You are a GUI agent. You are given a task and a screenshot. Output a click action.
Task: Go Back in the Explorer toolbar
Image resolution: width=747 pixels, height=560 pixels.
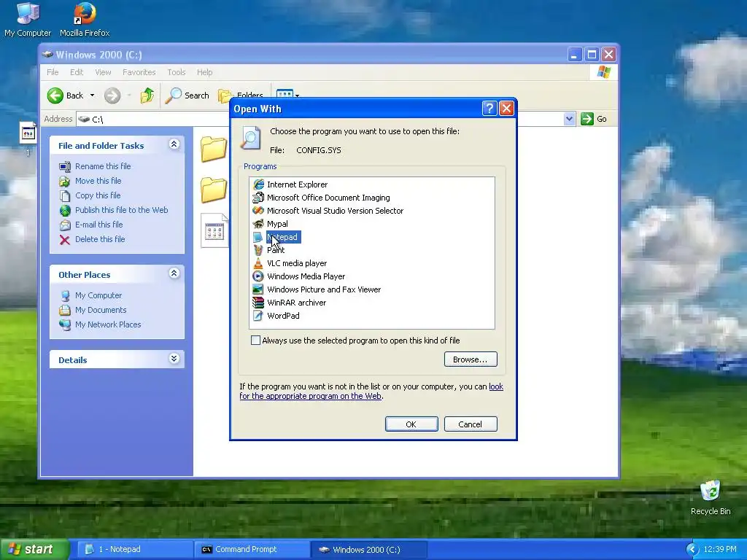[x=66, y=96]
